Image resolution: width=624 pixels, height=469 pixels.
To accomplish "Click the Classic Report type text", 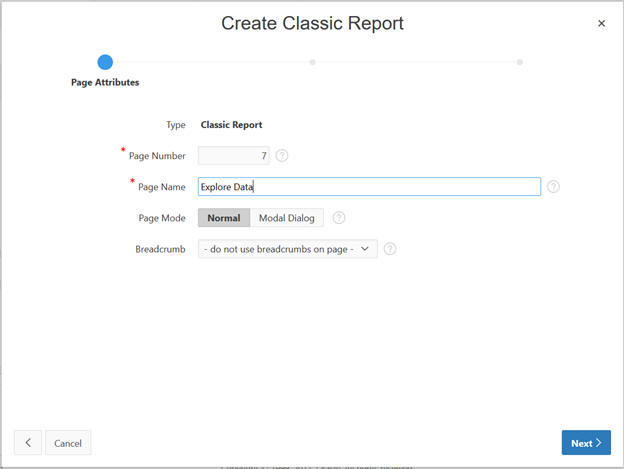I will [x=232, y=125].
